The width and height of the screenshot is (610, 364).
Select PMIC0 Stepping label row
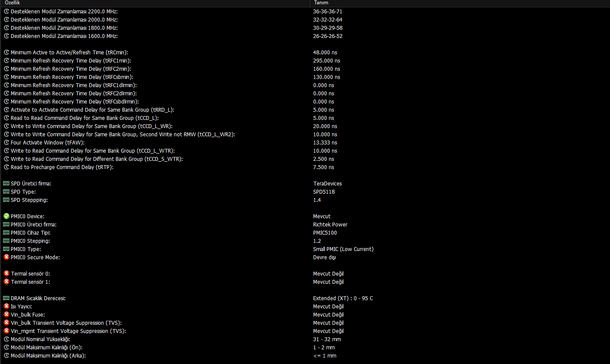click(x=31, y=241)
